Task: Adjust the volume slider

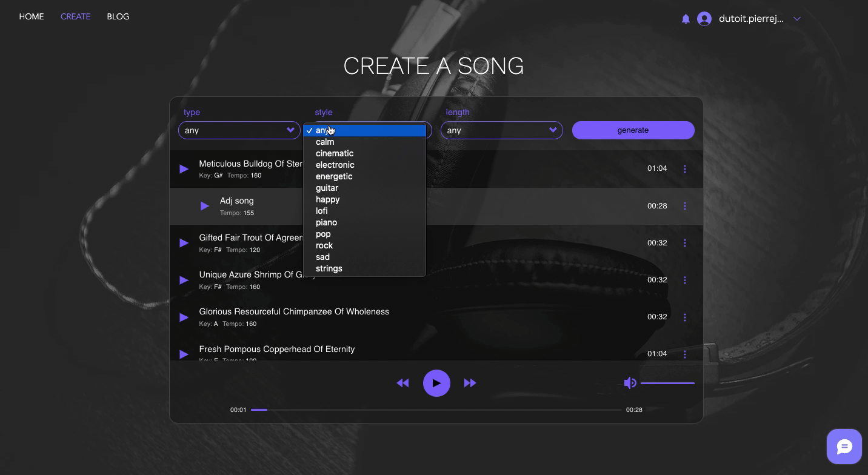Action: coord(667,383)
